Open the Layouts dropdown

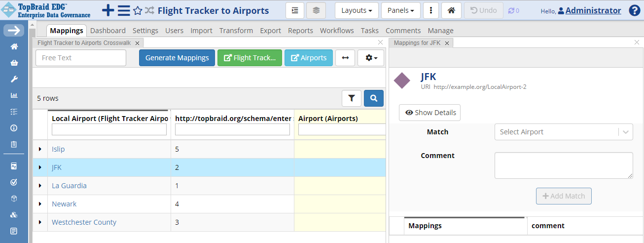(357, 10)
